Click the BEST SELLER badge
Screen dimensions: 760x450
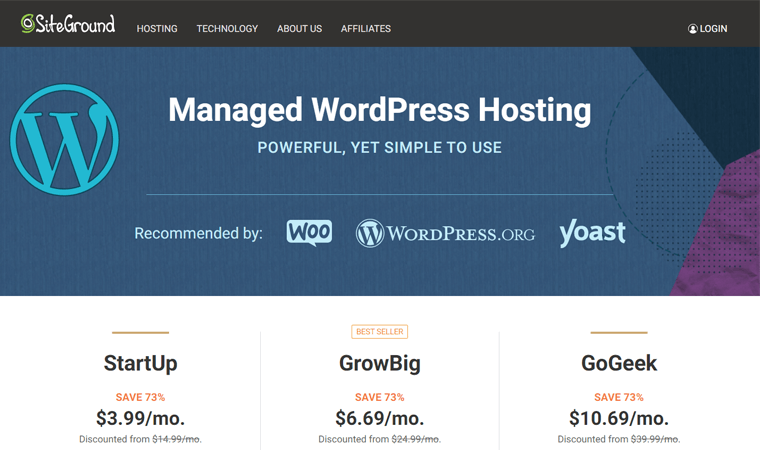pos(380,332)
